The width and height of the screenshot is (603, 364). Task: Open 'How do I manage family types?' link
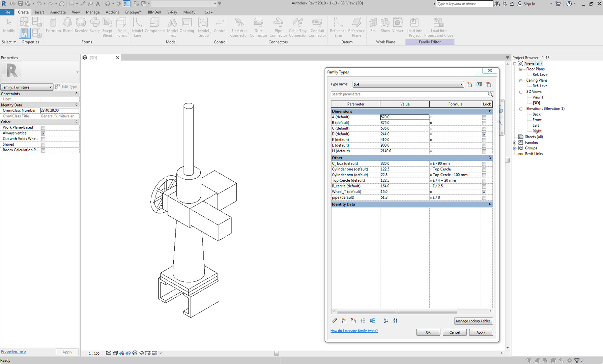click(354, 331)
